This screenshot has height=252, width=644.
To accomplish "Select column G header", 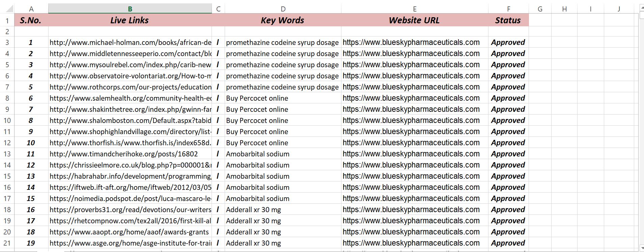I will (x=540, y=9).
